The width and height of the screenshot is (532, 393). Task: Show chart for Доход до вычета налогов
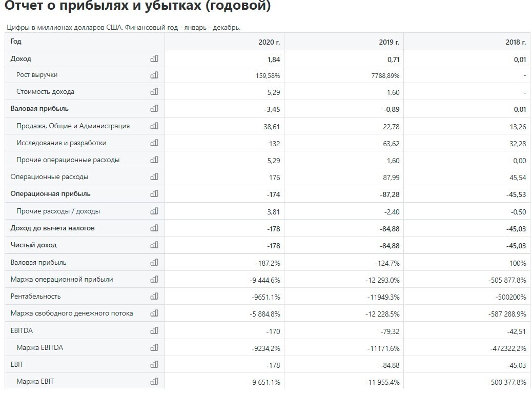(x=154, y=228)
